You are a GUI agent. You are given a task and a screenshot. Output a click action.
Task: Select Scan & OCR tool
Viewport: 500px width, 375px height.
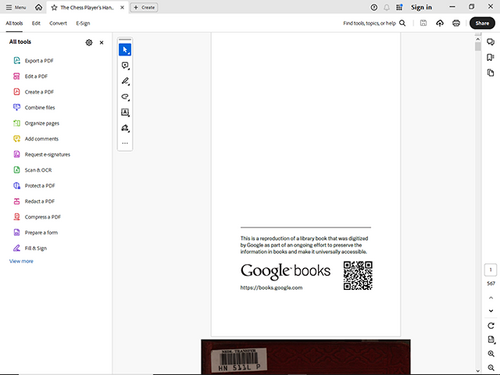coord(32,170)
